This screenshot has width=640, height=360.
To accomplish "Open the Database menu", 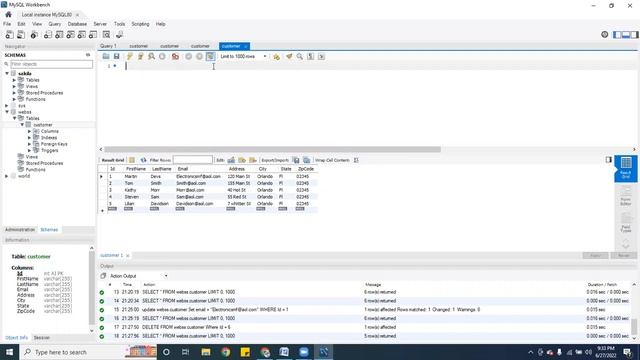I will pos(77,24).
